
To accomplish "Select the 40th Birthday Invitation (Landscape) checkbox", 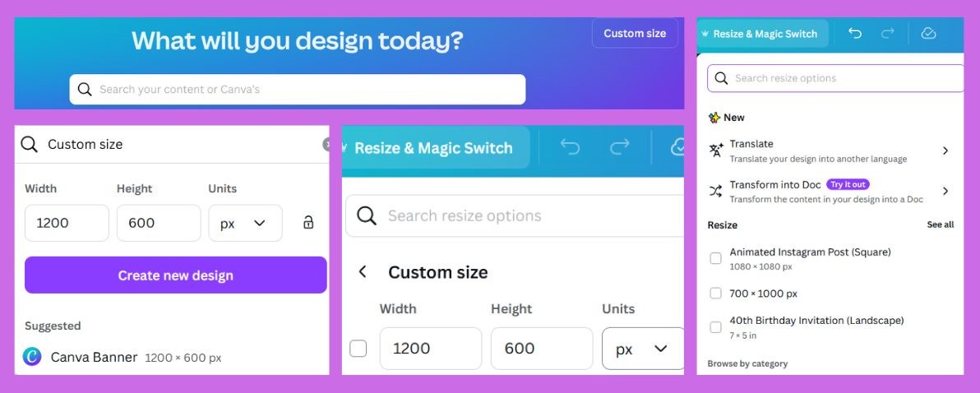I will point(715,326).
